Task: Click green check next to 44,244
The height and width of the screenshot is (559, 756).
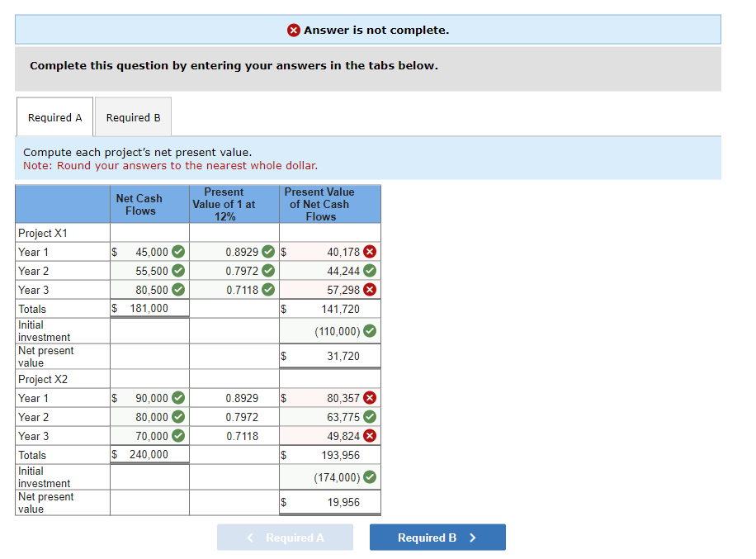Action: [x=370, y=271]
